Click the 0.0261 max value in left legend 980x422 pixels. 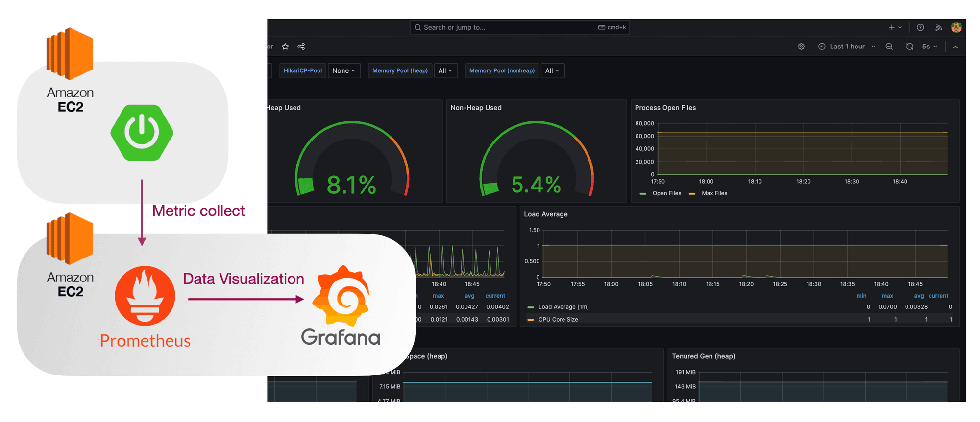pyautogui.click(x=439, y=307)
